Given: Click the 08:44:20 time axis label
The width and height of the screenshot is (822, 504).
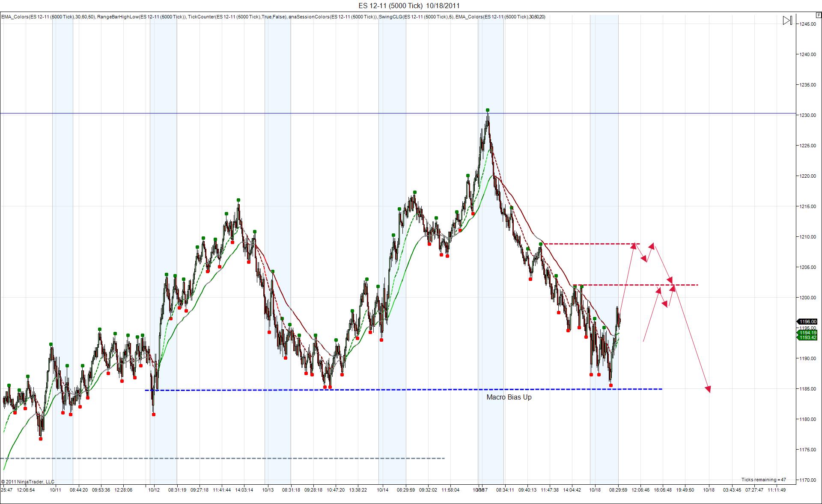Looking at the screenshot, I should tap(79, 490).
